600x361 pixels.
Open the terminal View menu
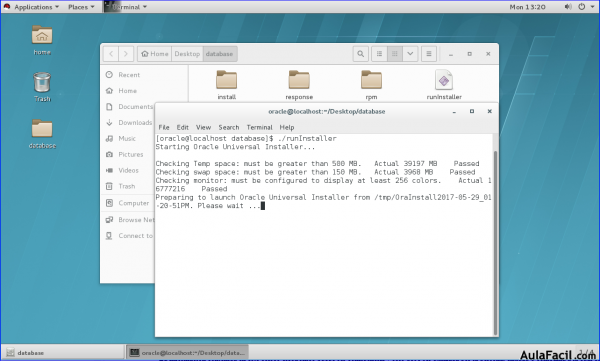pos(203,127)
